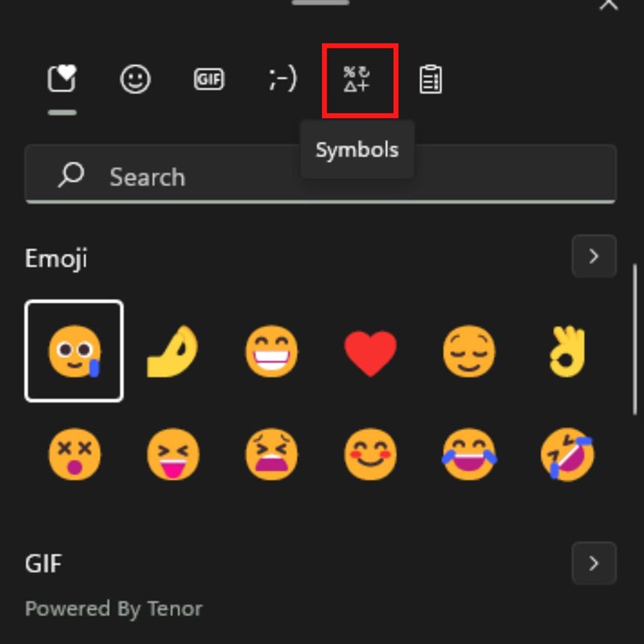Insert the OK hand emoji

pos(567,352)
